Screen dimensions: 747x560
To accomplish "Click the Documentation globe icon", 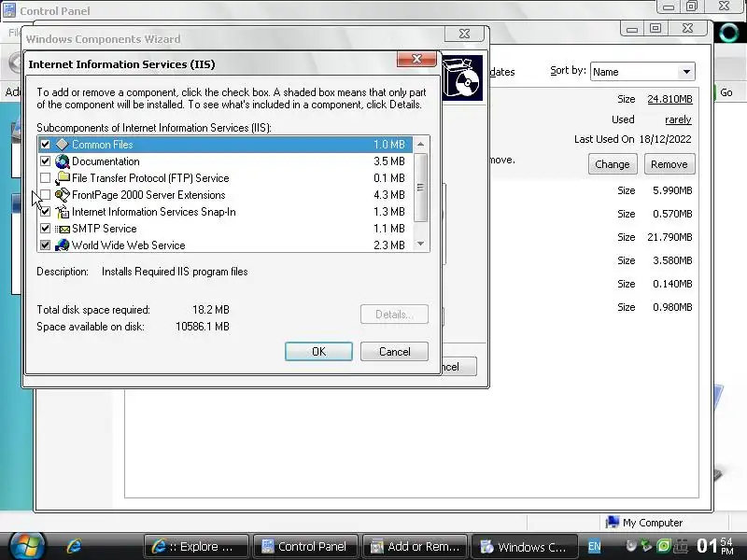I will pyautogui.click(x=62, y=161).
